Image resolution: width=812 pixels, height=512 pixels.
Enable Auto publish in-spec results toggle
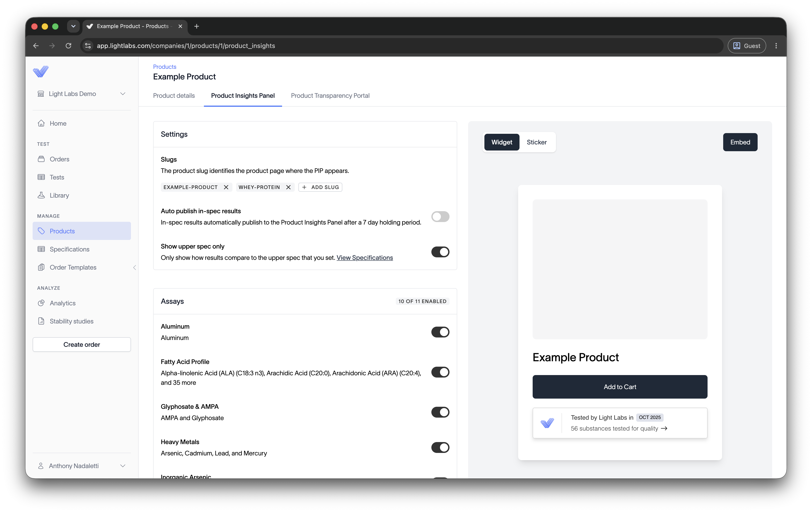coord(440,217)
